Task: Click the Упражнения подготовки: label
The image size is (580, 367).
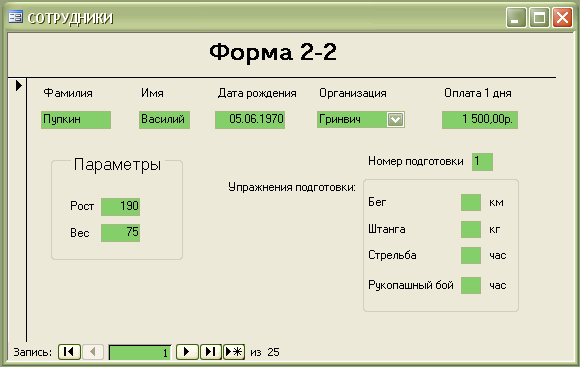Action: 292,187
